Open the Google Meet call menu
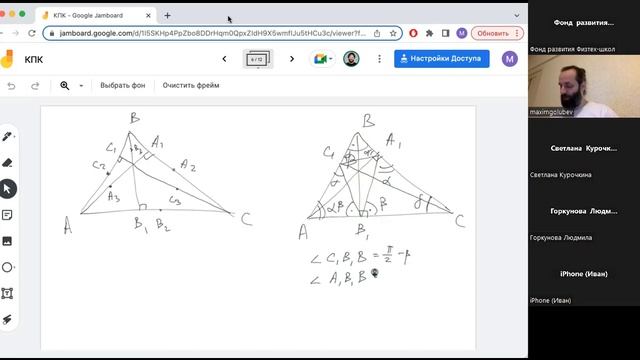The image size is (640, 360). [323, 59]
